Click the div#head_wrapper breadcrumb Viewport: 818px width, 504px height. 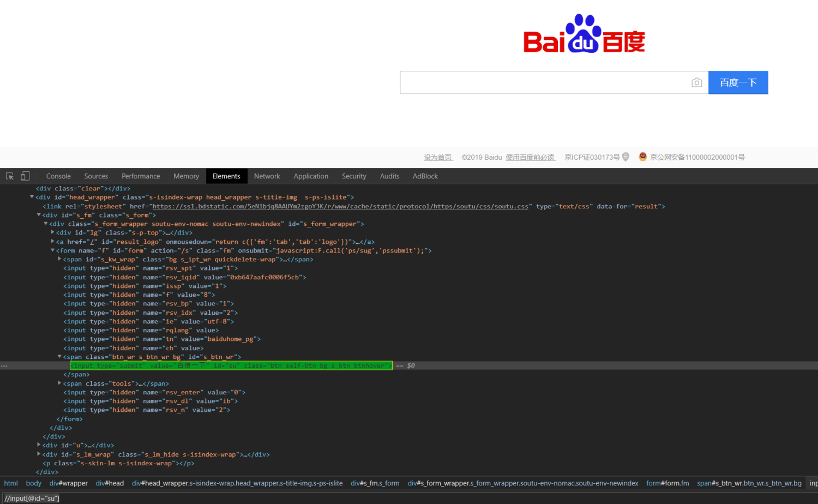pos(237,483)
